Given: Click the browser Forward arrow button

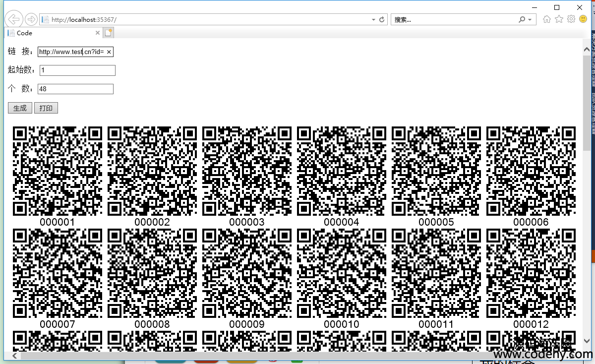Looking at the screenshot, I should coord(31,19).
